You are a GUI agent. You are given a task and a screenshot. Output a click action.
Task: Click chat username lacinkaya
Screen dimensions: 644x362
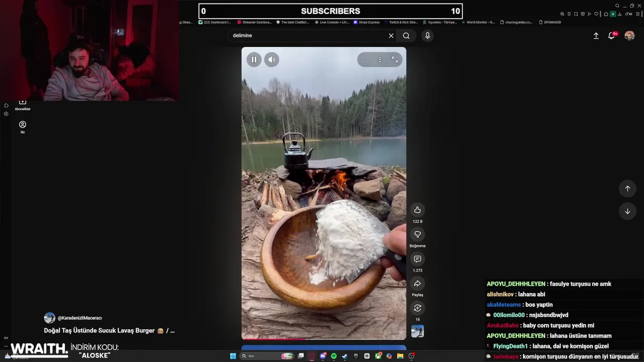coord(506,356)
